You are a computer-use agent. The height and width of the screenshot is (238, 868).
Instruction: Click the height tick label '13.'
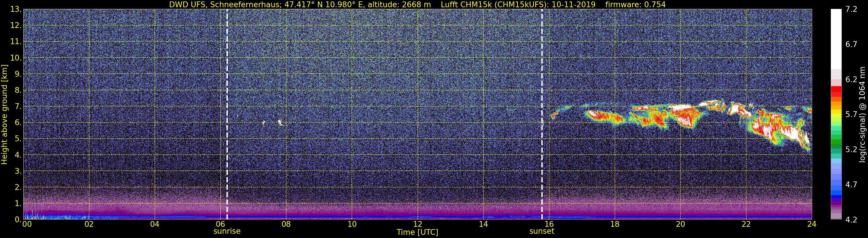[x=16, y=10]
